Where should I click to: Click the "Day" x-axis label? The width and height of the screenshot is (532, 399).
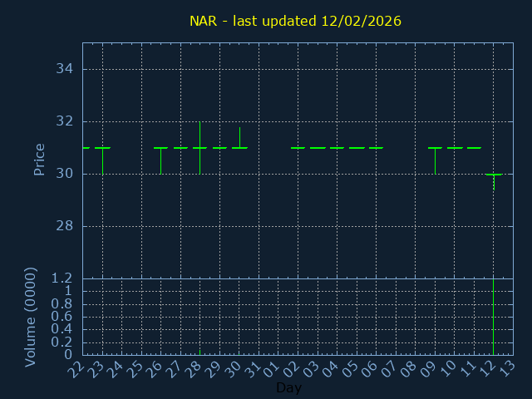288,388
